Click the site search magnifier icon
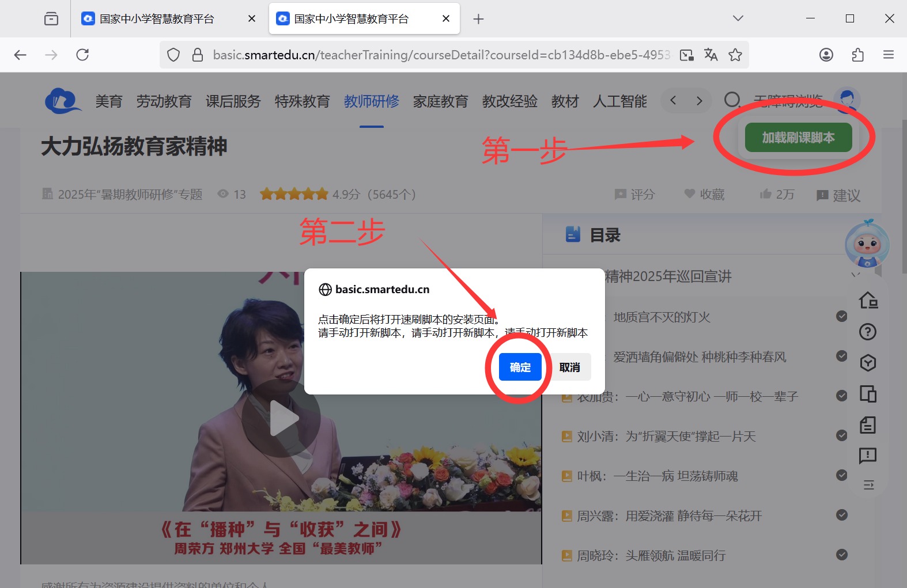The height and width of the screenshot is (588, 907). 732,101
